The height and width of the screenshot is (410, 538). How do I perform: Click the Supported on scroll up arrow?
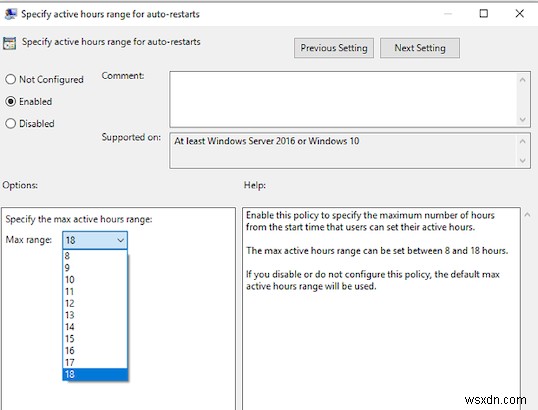tap(523, 141)
